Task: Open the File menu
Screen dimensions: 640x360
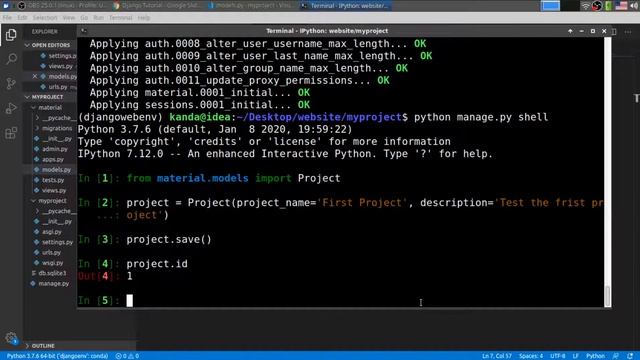Action: point(7,18)
